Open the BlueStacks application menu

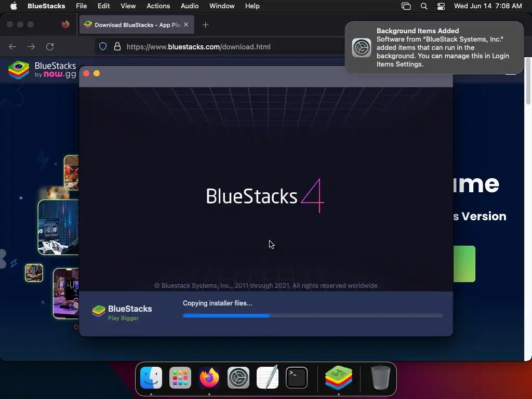pyautogui.click(x=46, y=6)
